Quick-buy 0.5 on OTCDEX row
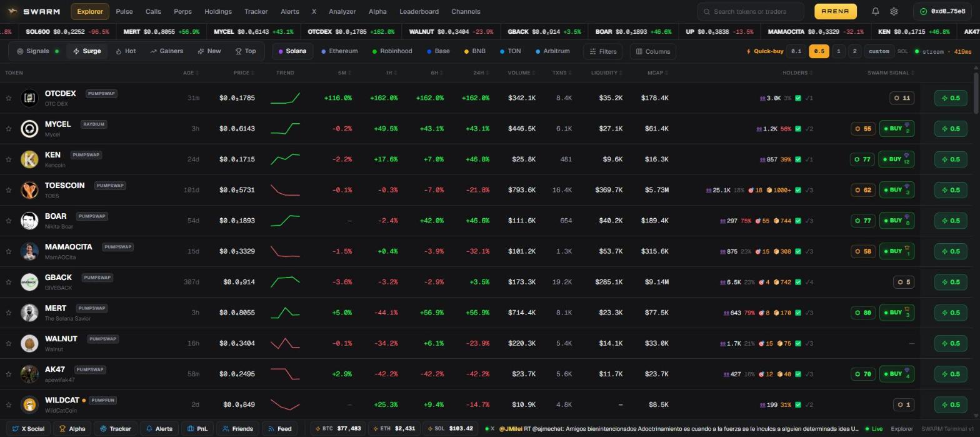Viewport: 980px width, 437px height. (951, 98)
